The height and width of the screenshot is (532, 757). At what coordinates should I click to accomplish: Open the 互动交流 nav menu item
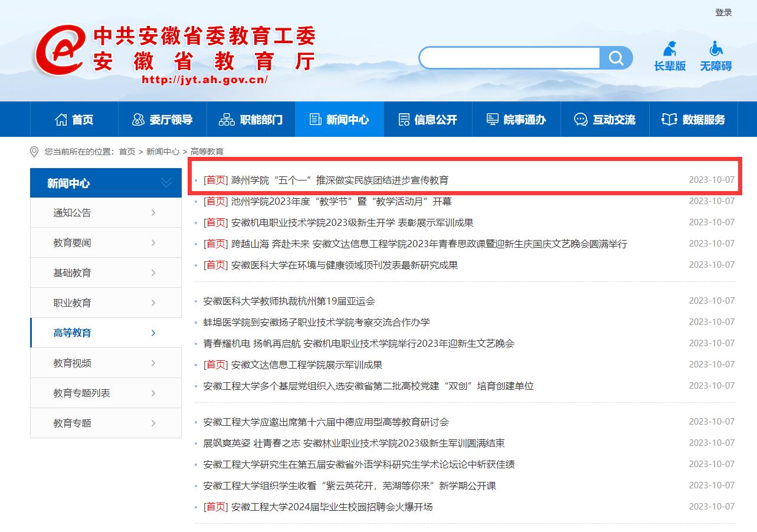(605, 119)
